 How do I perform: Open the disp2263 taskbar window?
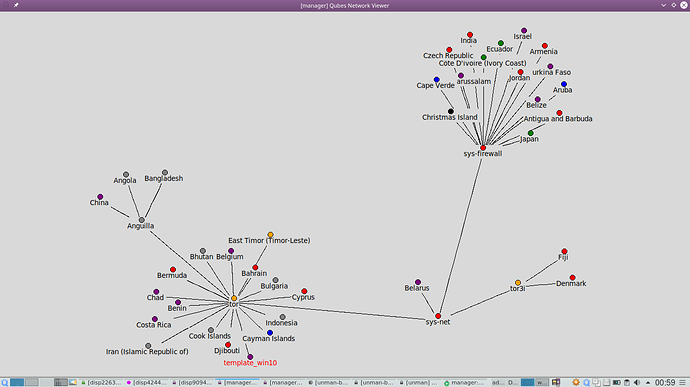[x=101, y=383]
